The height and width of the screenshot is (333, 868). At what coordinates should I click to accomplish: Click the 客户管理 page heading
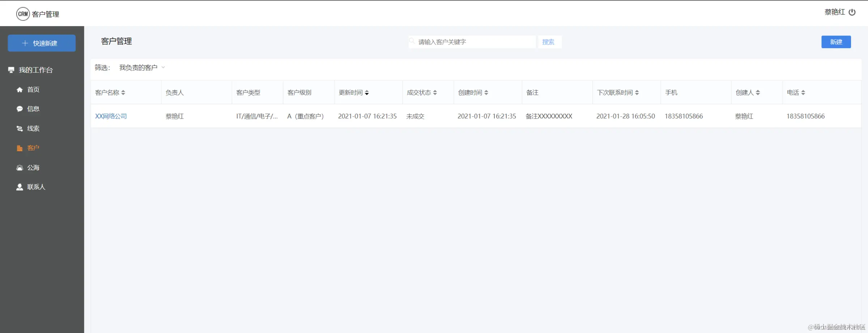coord(116,41)
